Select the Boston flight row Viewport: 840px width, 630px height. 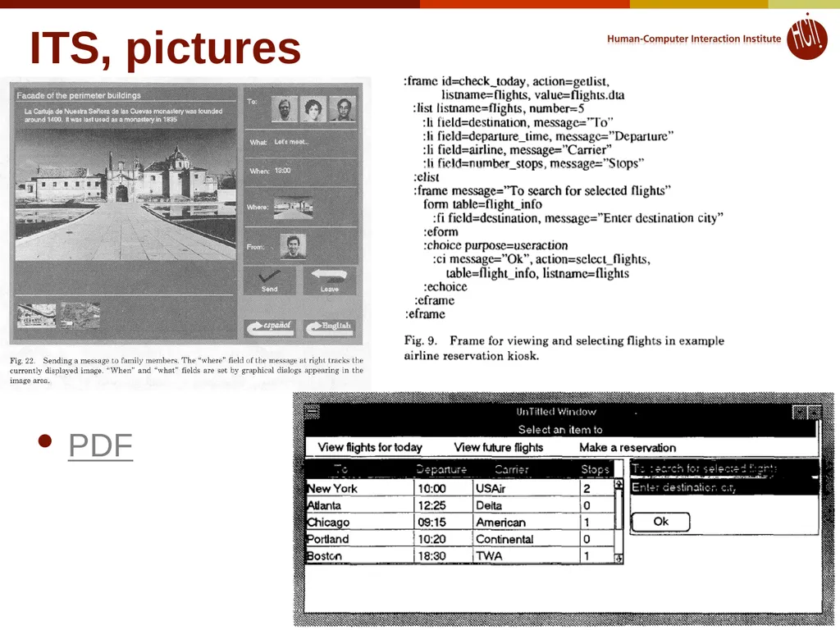tap(459, 555)
